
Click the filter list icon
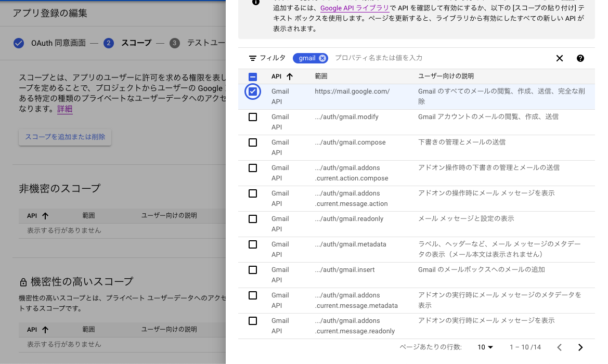(x=252, y=58)
